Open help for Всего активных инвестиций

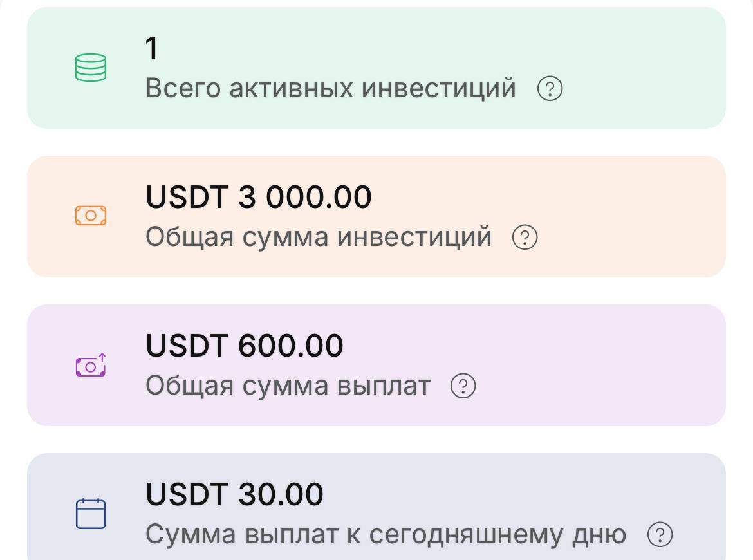[x=550, y=89]
